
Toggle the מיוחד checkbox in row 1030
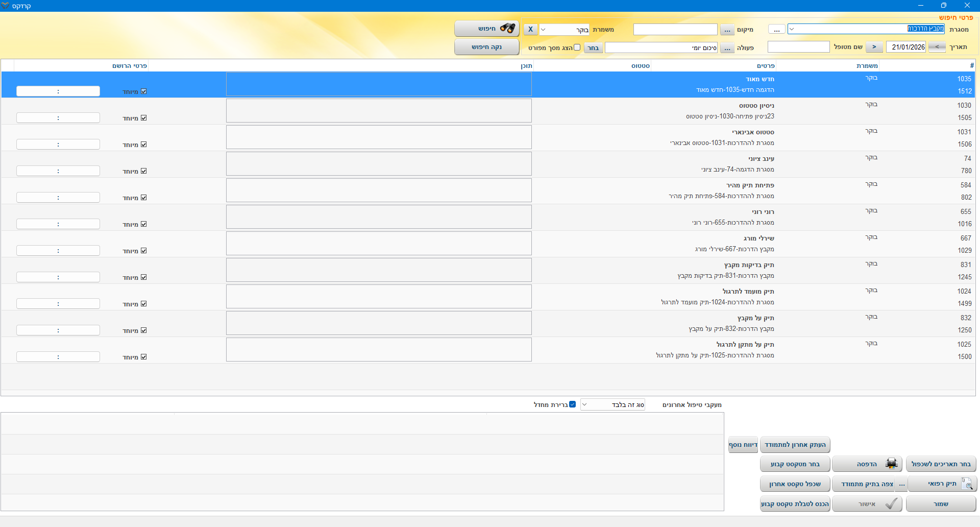(144, 118)
